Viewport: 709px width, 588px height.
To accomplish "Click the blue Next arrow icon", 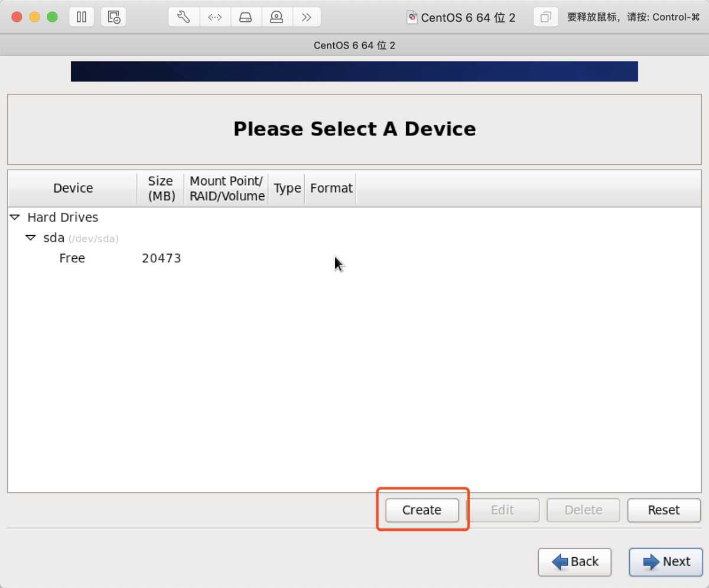I will pos(651,562).
